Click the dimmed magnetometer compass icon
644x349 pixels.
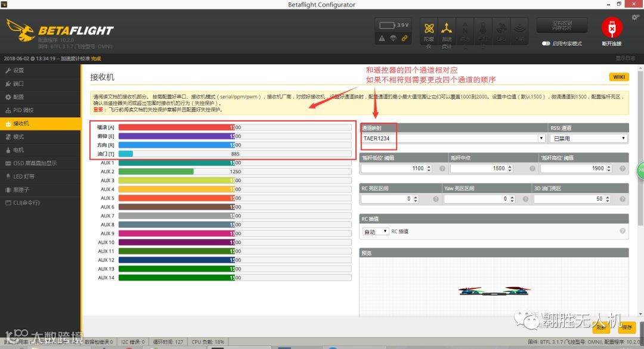[x=465, y=29]
